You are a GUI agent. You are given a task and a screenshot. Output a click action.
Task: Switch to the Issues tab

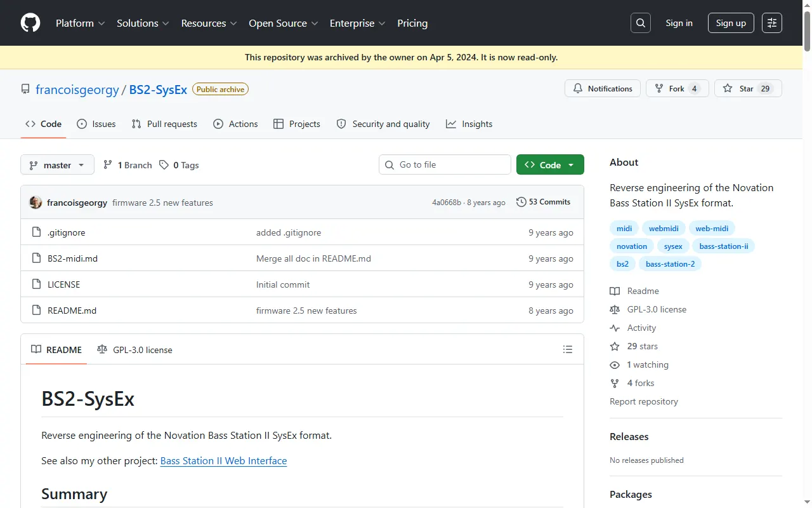96,124
